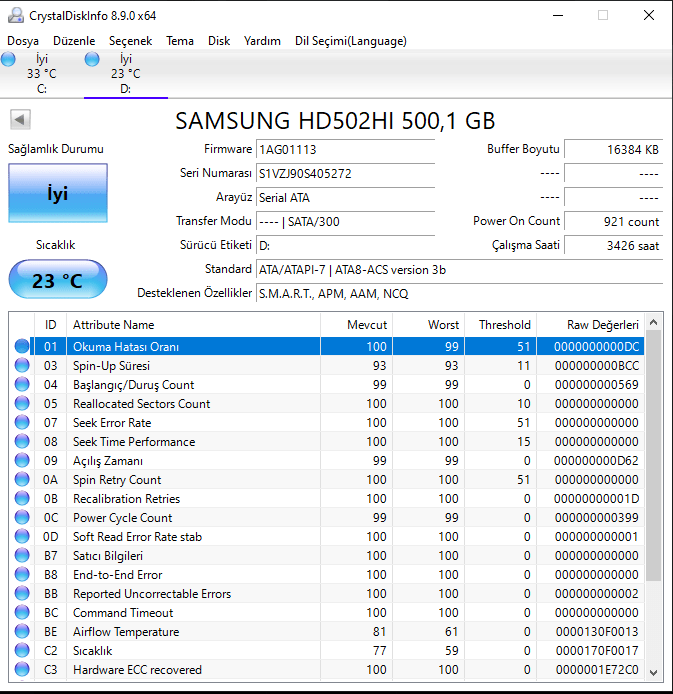Go to previous disk with left arrow

pos(20,120)
